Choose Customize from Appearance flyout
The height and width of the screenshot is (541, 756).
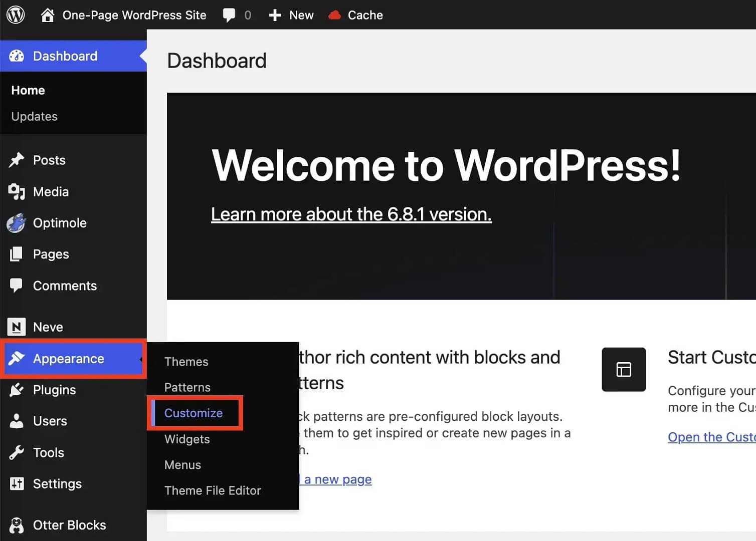(194, 413)
